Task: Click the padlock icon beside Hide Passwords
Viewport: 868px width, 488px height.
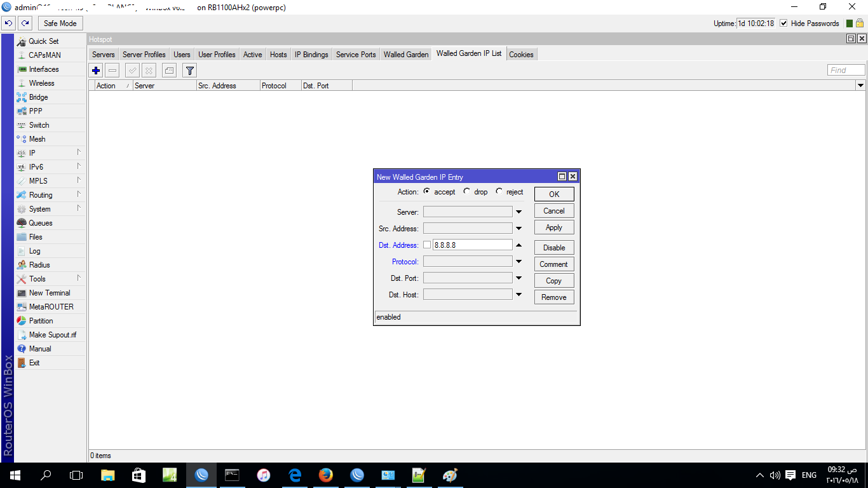Action: point(860,23)
